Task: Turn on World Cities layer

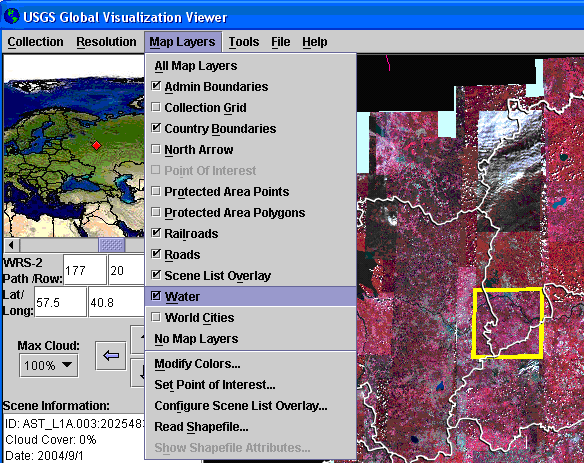Action: (x=156, y=317)
